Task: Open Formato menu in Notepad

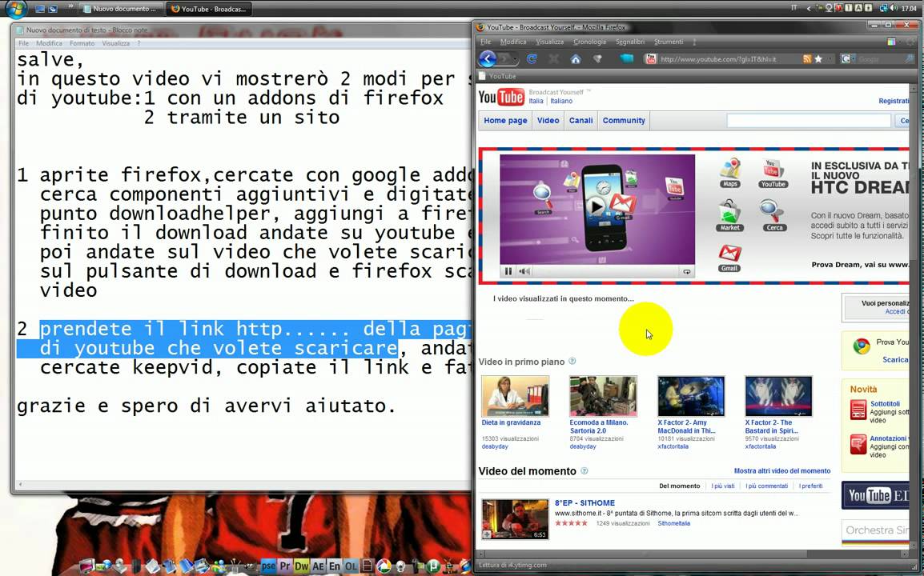Action: point(82,43)
